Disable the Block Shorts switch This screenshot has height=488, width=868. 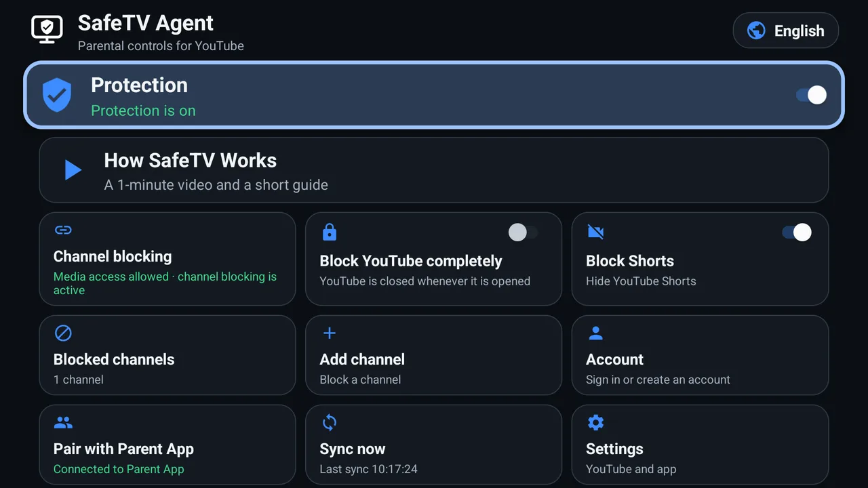[797, 232]
